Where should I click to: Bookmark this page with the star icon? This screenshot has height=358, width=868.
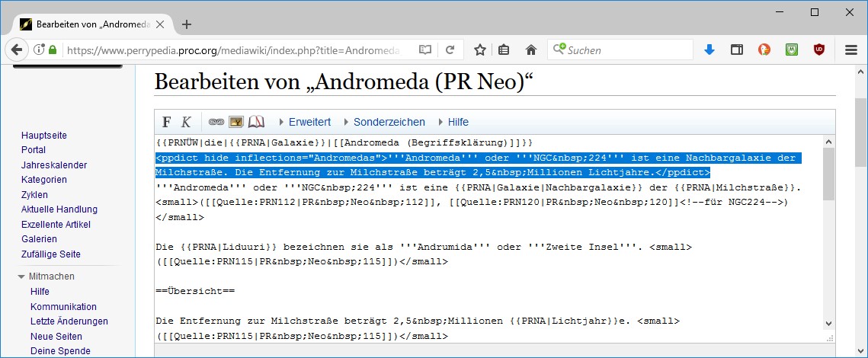(480, 50)
